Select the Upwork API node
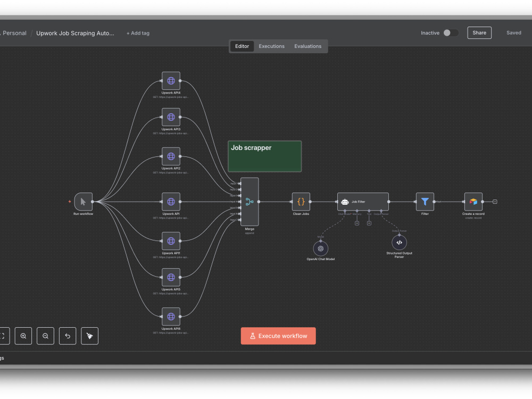This screenshot has width=532, height=399. coord(171,202)
